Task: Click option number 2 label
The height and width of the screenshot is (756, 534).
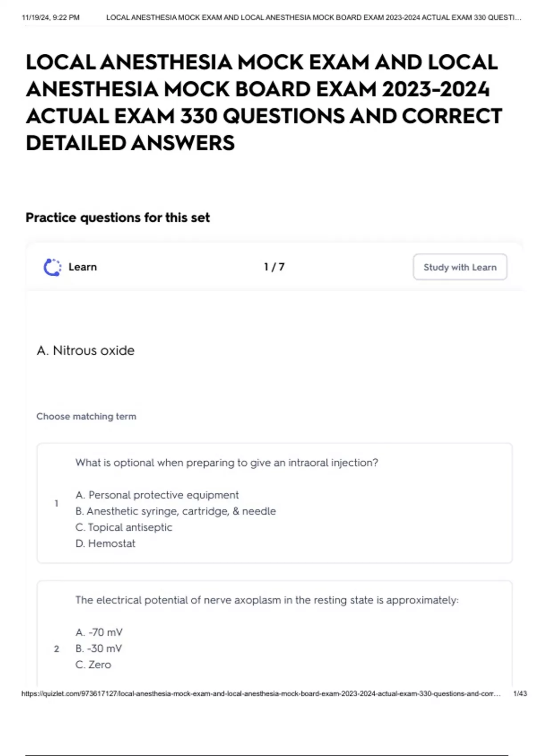Action: 57,649
